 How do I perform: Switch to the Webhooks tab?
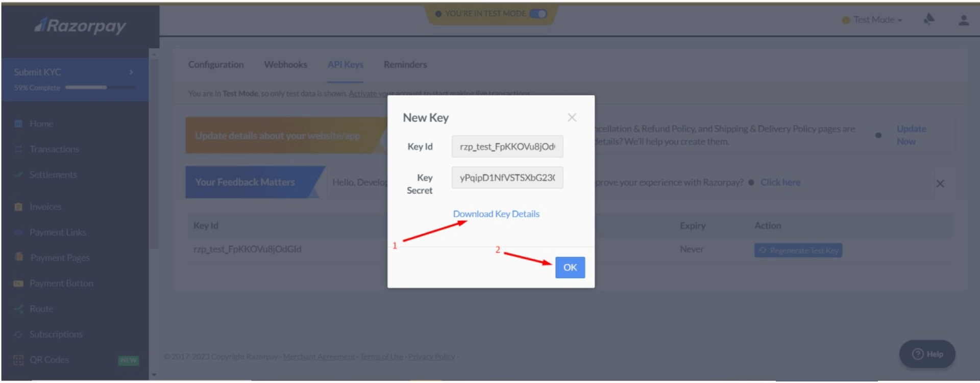[x=285, y=65]
